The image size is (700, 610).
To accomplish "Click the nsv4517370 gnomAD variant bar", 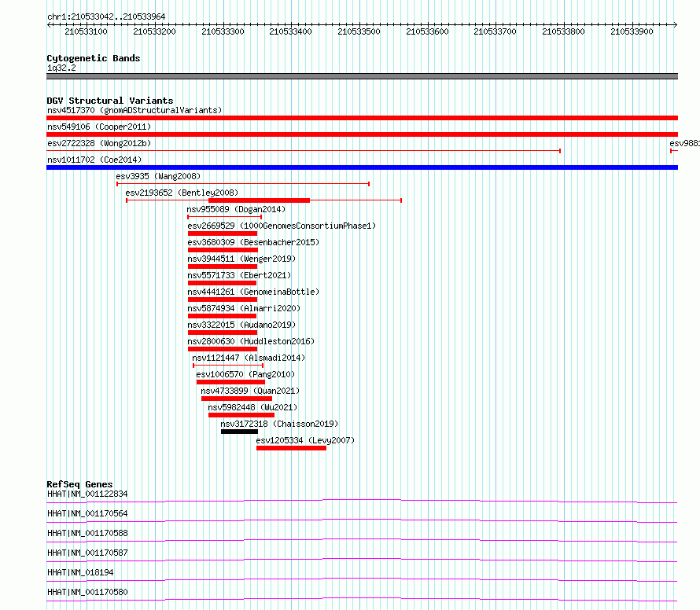I will coord(362,118).
